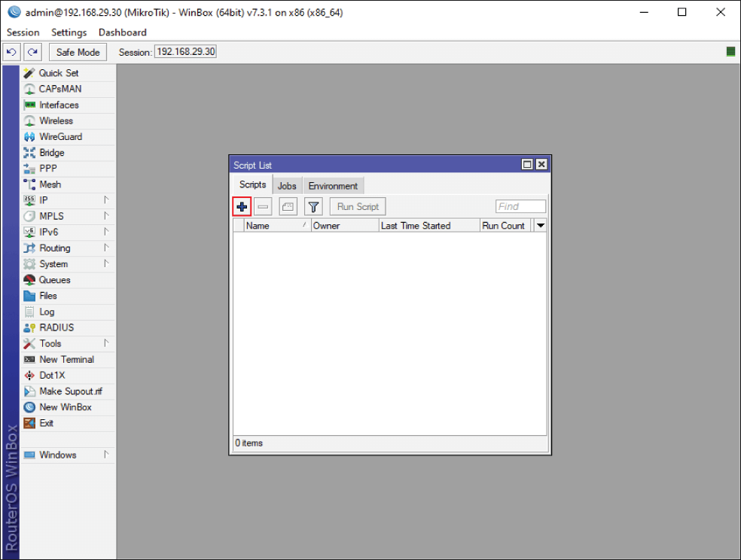
Task: Open the Files section
Action: 48,296
